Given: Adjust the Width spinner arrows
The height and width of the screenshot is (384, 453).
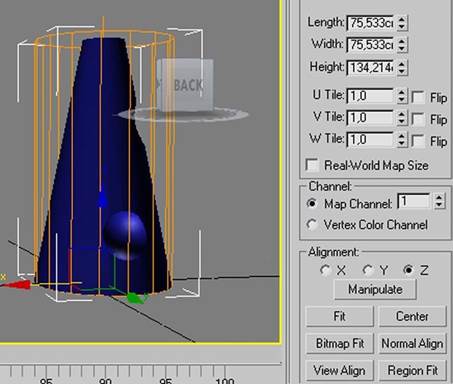Looking at the screenshot, I should [x=402, y=45].
